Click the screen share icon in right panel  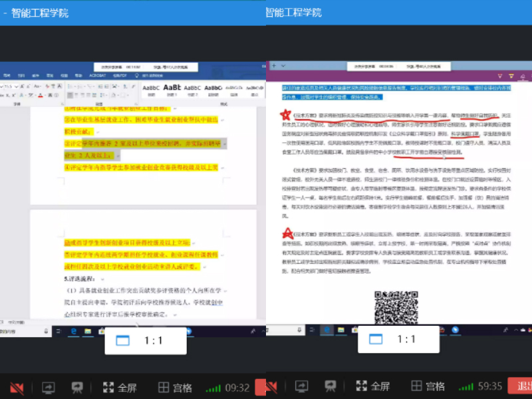pyautogui.click(x=301, y=386)
